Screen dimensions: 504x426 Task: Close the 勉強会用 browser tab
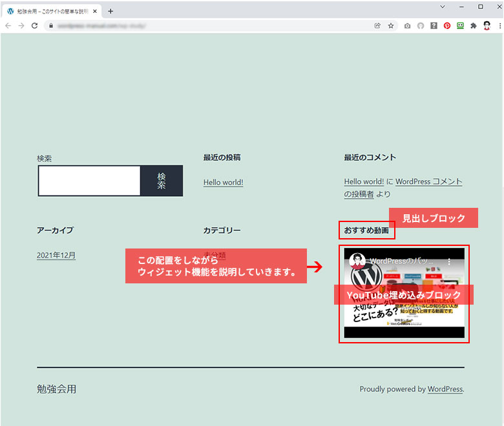[x=95, y=11]
